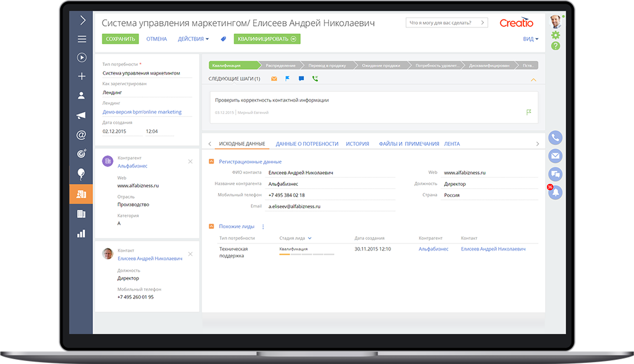
Task: Edit the ФИО контакта field
Action: pos(330,172)
